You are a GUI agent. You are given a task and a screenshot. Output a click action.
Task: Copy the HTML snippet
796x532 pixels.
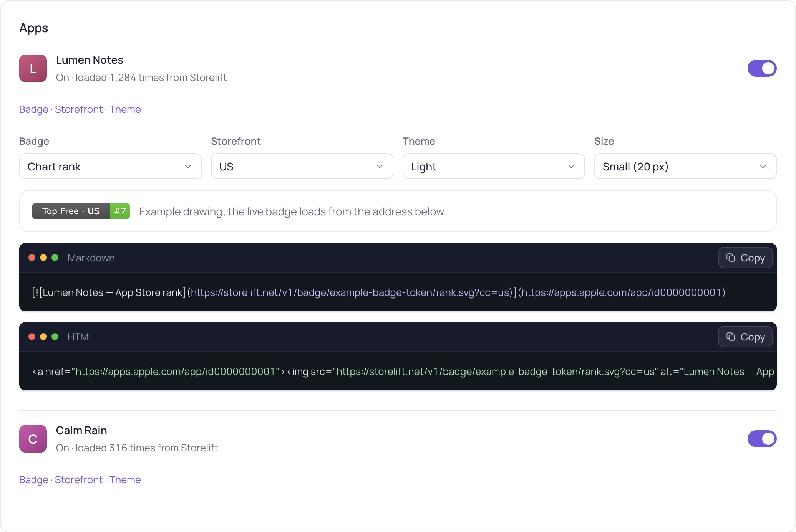pyautogui.click(x=745, y=337)
